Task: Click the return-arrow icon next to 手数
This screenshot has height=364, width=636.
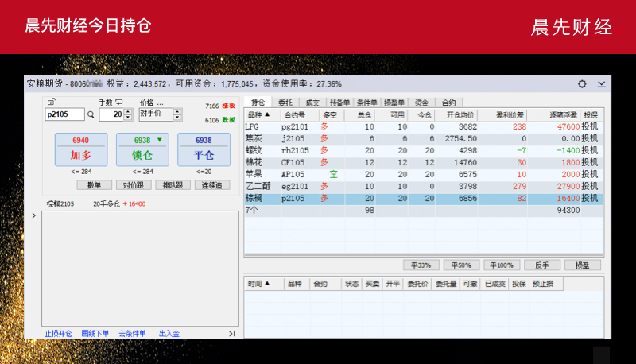Action: (x=119, y=102)
